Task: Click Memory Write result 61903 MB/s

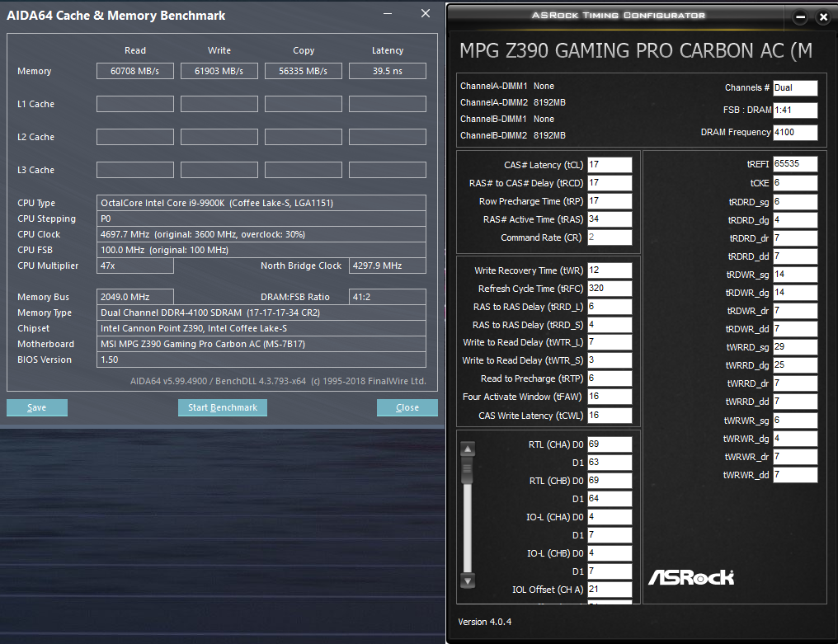Action: (x=219, y=71)
